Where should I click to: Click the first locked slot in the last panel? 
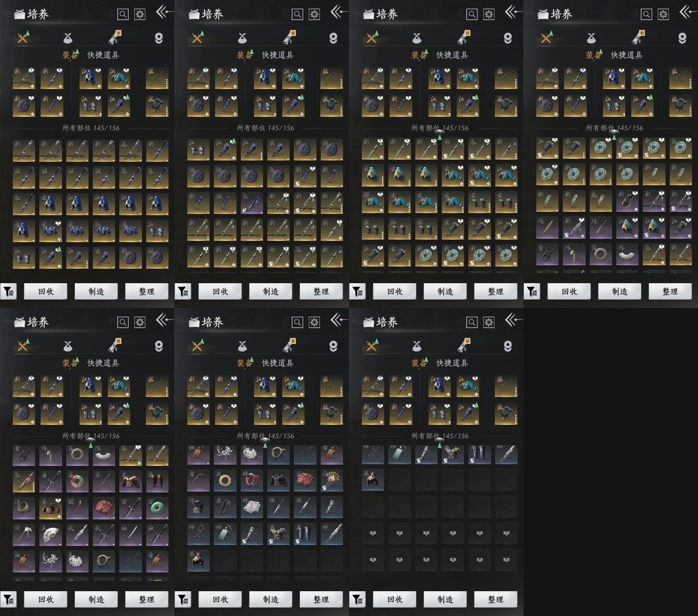[373, 533]
